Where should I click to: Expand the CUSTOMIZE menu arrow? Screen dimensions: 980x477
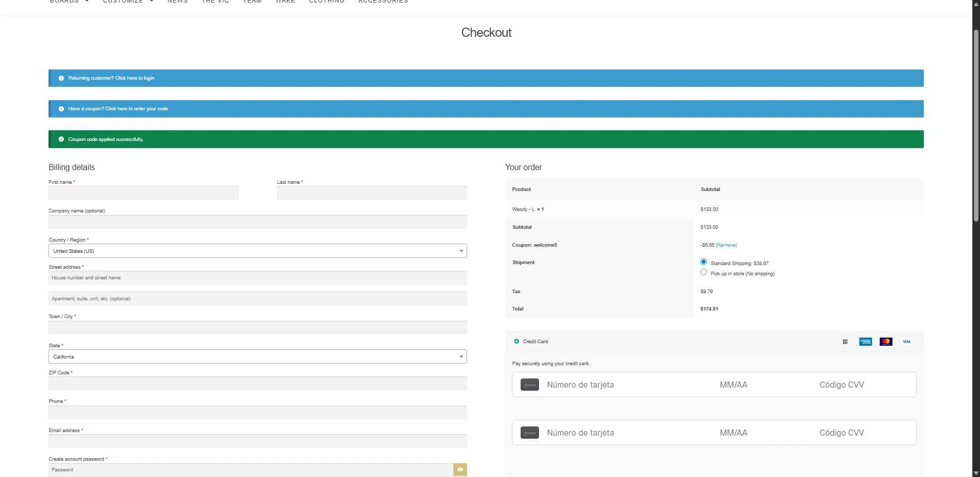click(x=152, y=2)
